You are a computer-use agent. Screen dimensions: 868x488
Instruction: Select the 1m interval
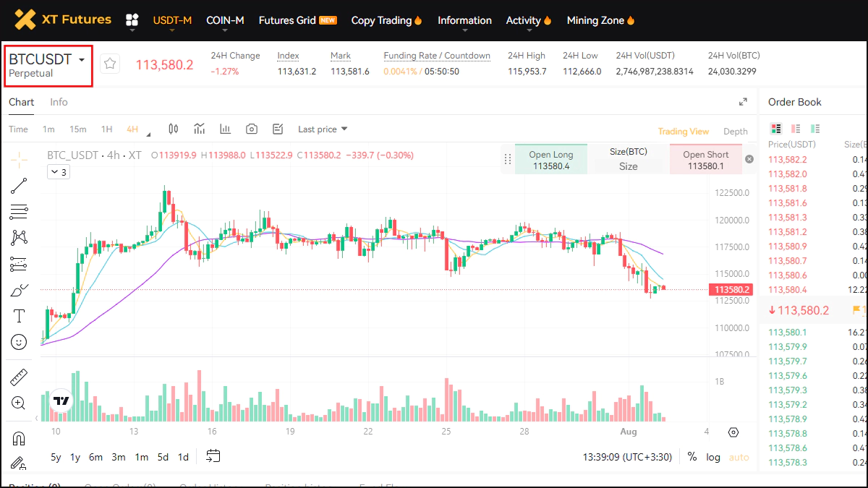[48, 129]
